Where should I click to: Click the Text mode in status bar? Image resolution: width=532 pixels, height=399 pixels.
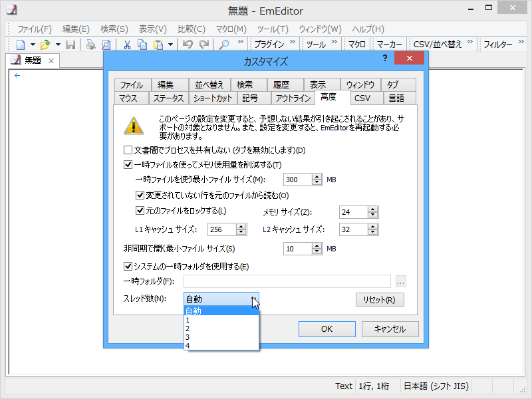click(344, 386)
